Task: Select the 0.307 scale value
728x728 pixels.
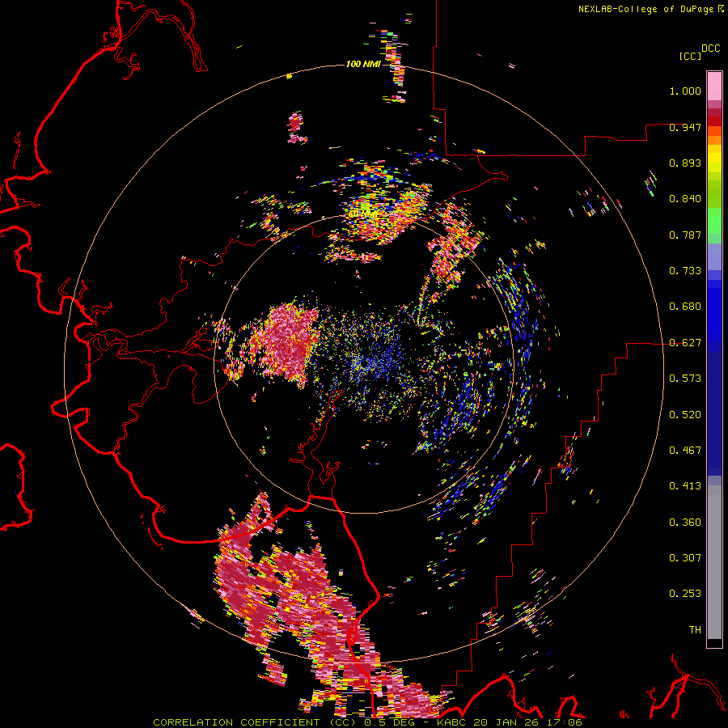Action: coord(685,558)
